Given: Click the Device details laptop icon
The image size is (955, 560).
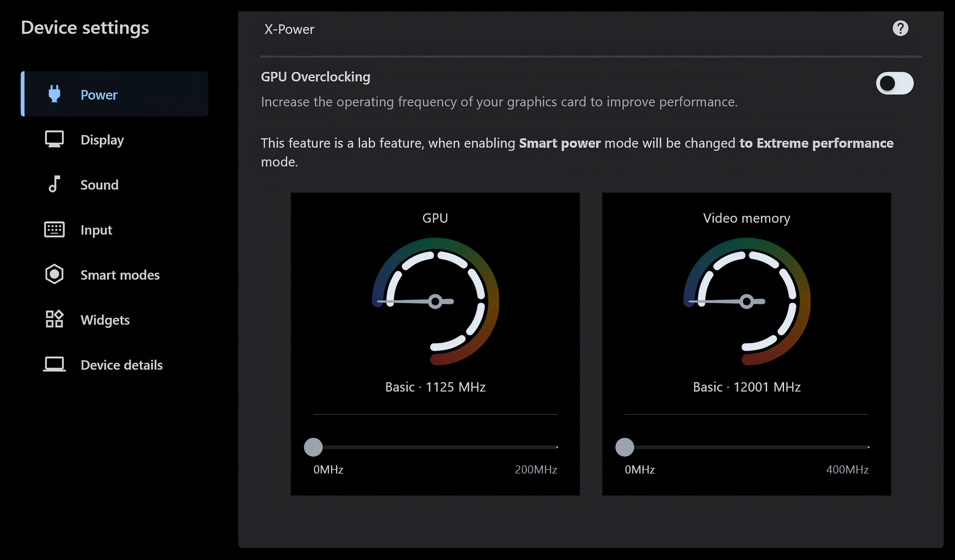Looking at the screenshot, I should coord(54,364).
